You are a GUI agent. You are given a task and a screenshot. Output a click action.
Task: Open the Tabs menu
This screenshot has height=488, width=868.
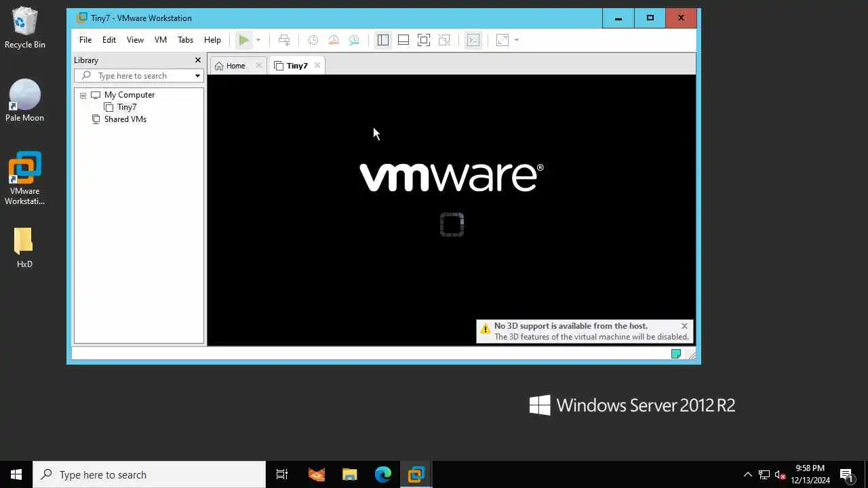tap(185, 40)
